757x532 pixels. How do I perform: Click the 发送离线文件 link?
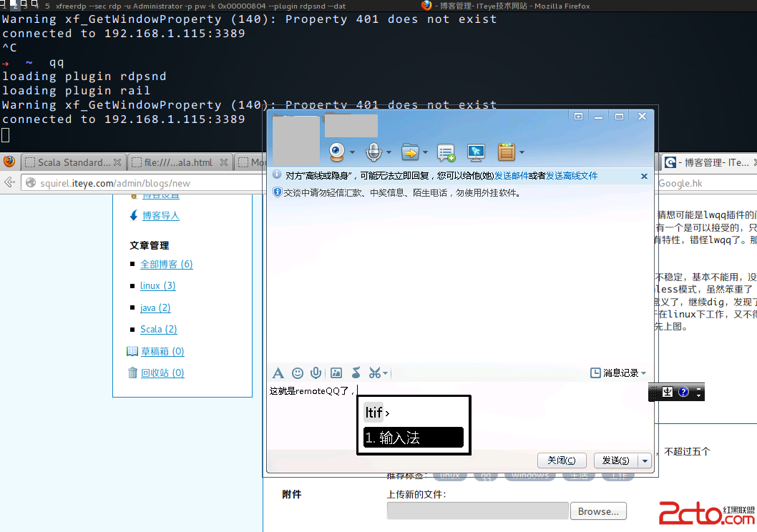point(572,176)
